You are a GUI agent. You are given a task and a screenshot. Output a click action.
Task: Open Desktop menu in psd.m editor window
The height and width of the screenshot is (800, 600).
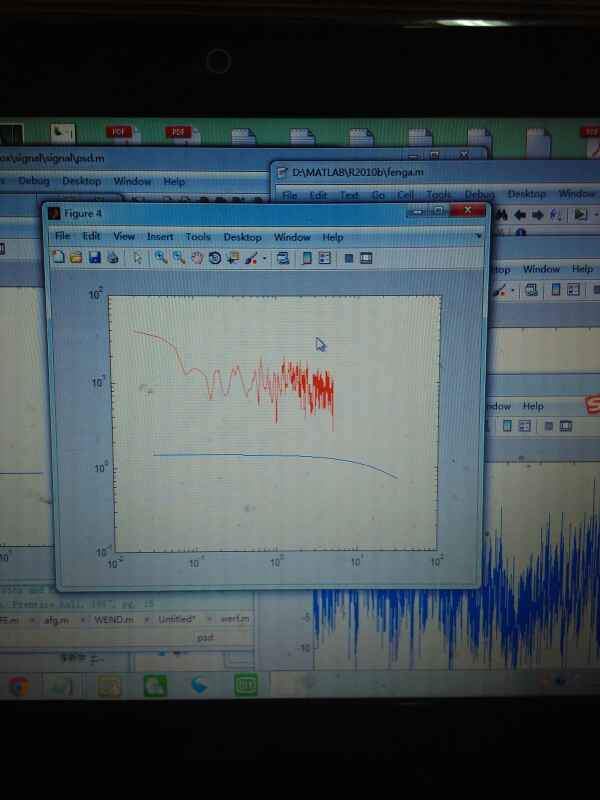pos(81,181)
